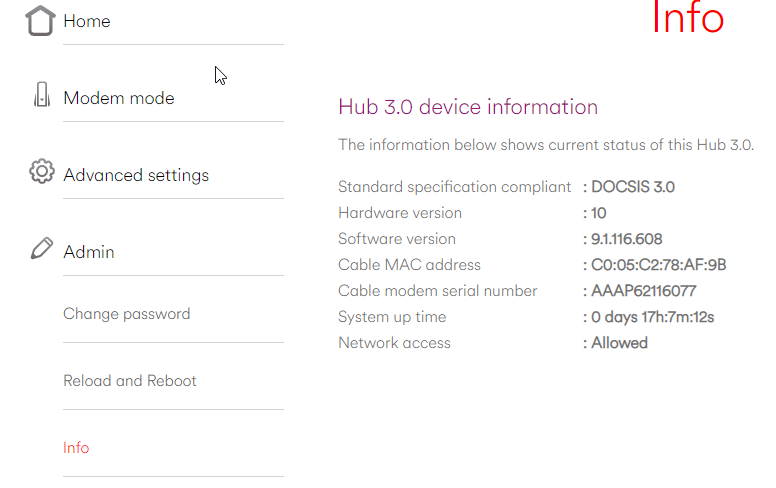The height and width of the screenshot is (488, 776).
Task: Select the Reload and Reboot link
Action: point(130,381)
